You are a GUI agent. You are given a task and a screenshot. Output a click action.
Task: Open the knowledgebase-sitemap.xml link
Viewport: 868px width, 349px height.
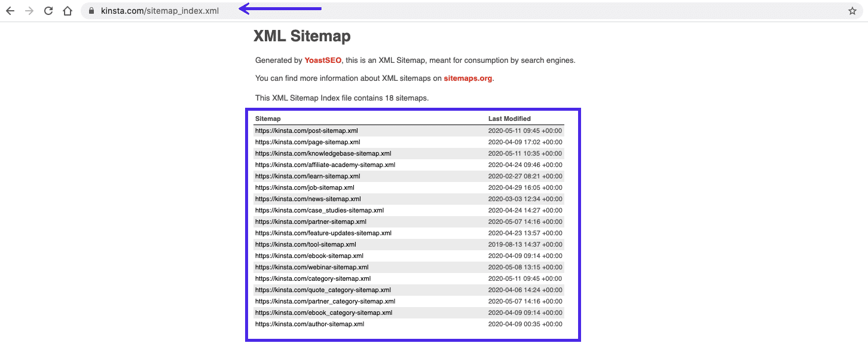323,153
